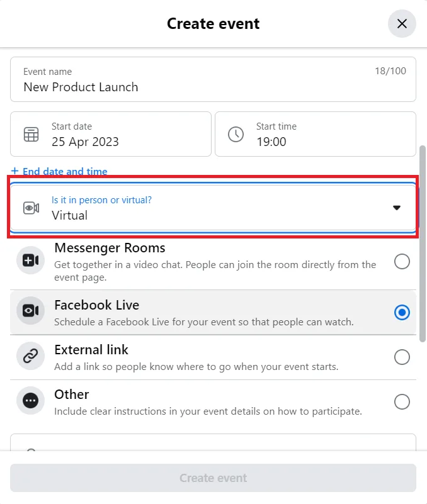Click the clock icon beside Start time
Screen dimensions: 427x504
pos(236,135)
